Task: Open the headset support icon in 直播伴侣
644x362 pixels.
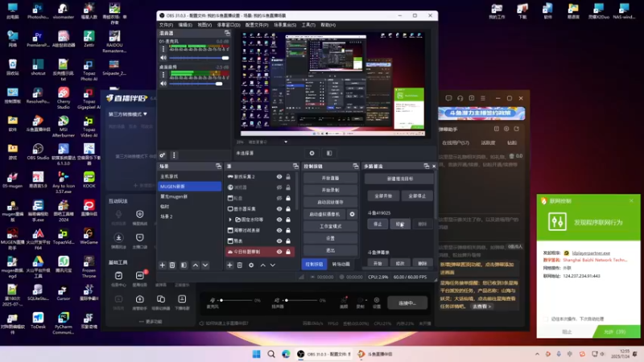Action: pyautogui.click(x=460, y=98)
